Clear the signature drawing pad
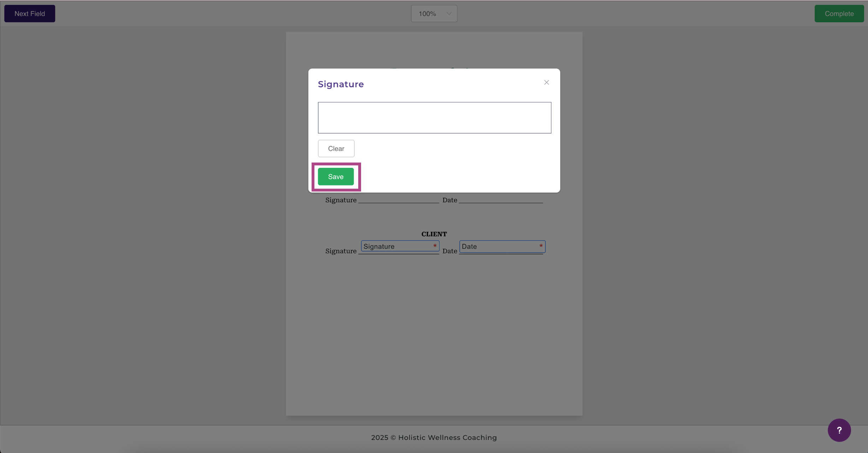The height and width of the screenshot is (453, 868). tap(336, 148)
